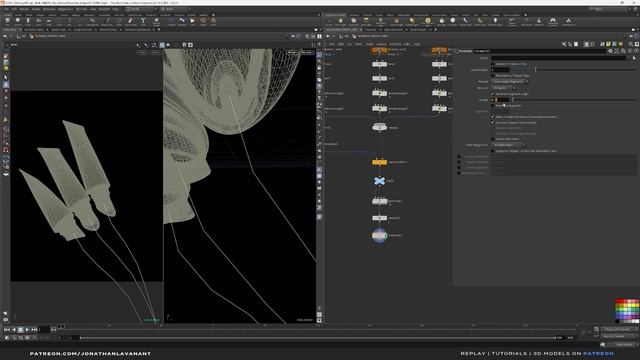The height and width of the screenshot is (360, 640).
Task: Click the Spot Light shelf tool
Action: 353,21
